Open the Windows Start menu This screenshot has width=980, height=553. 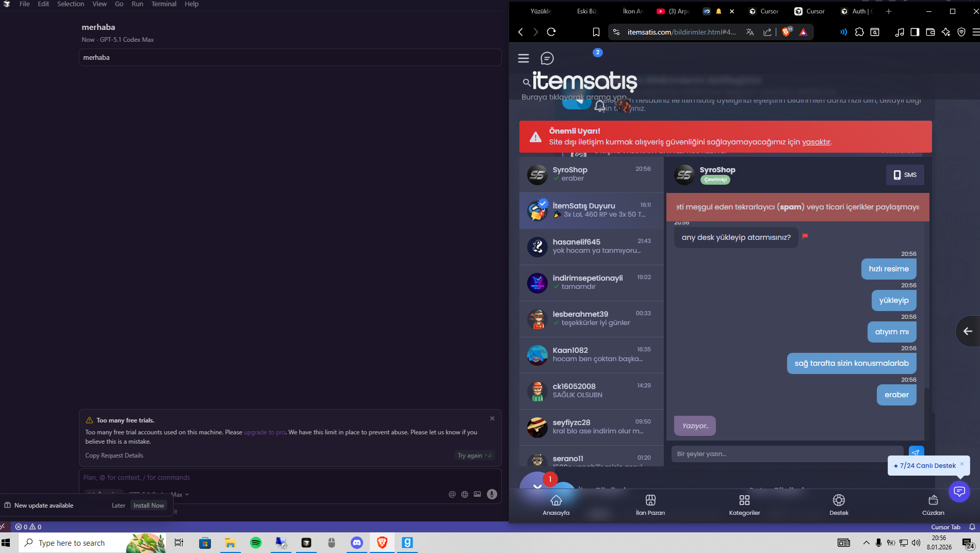[x=6, y=543]
